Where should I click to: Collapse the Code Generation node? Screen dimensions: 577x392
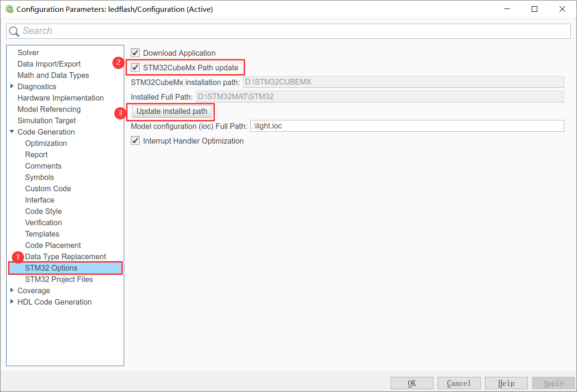pos(12,132)
